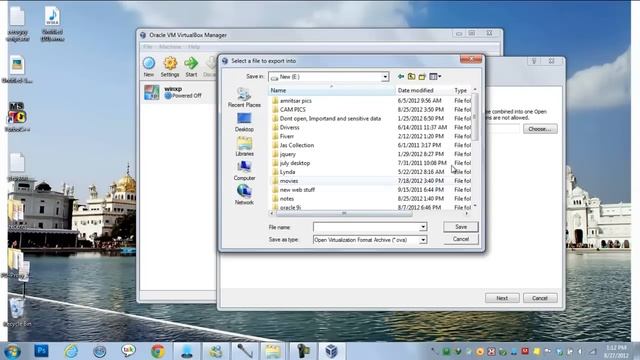Screen dimensions: 640x360
Task: Open Libraries in the places bar
Action: pyautogui.click(x=244, y=147)
